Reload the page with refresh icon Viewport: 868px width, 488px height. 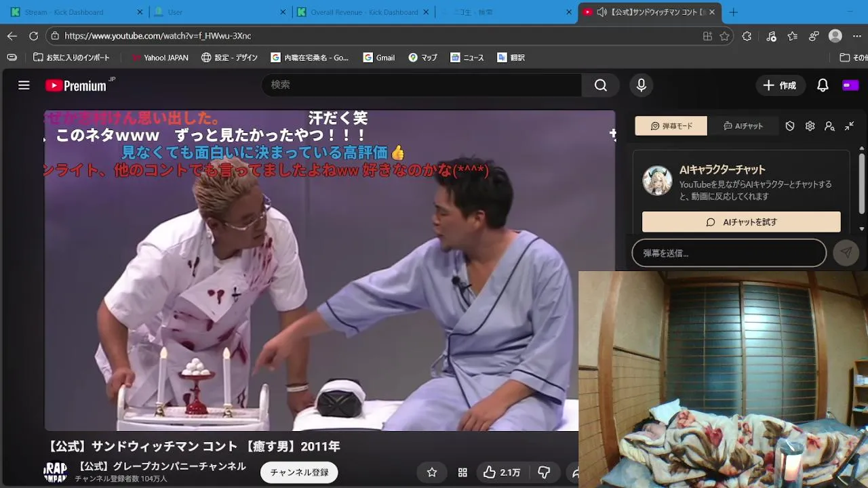[x=33, y=36]
